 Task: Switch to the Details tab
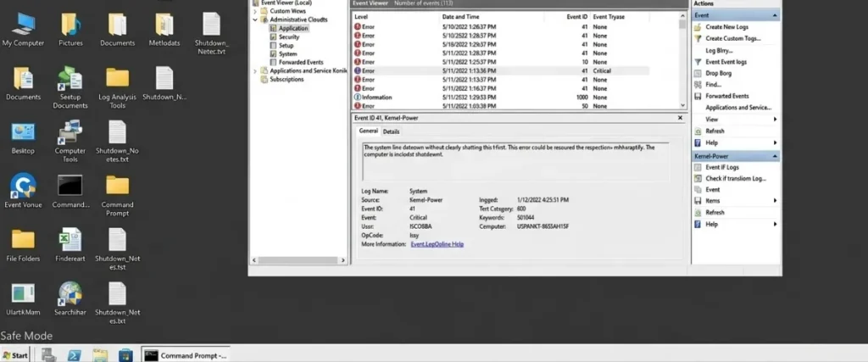[391, 131]
